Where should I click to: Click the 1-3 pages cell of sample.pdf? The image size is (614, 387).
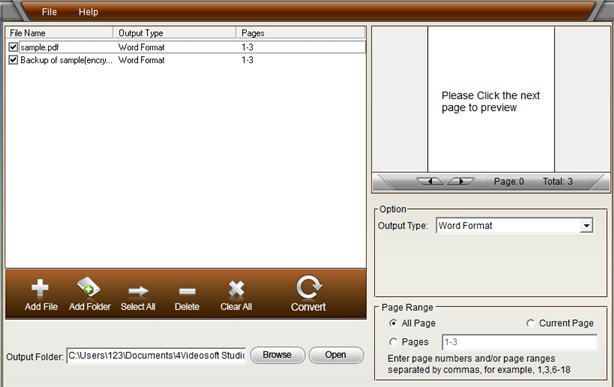(x=247, y=47)
